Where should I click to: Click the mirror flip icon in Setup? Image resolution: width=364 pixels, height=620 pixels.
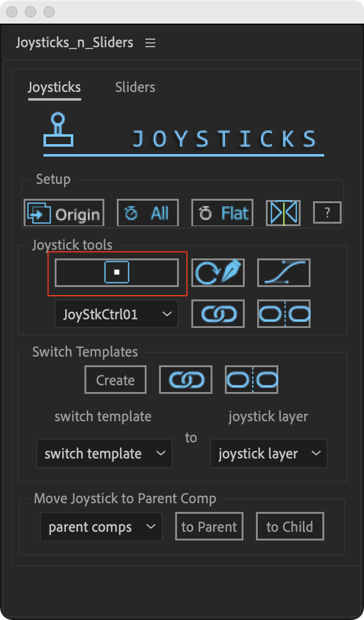pos(283,212)
